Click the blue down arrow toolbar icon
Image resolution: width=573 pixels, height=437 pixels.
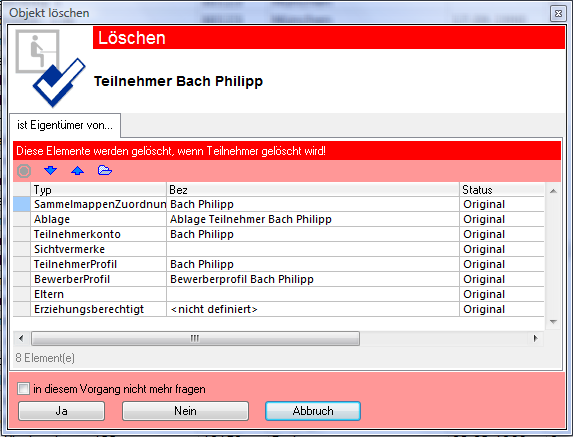[50, 170]
